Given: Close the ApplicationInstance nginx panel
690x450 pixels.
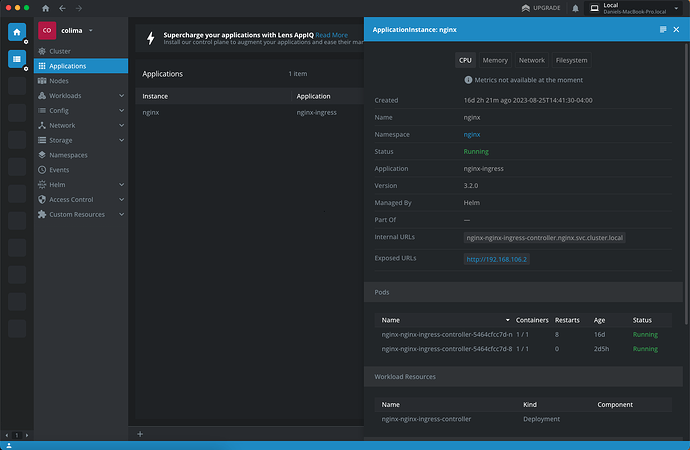Looking at the screenshot, I should [677, 30].
